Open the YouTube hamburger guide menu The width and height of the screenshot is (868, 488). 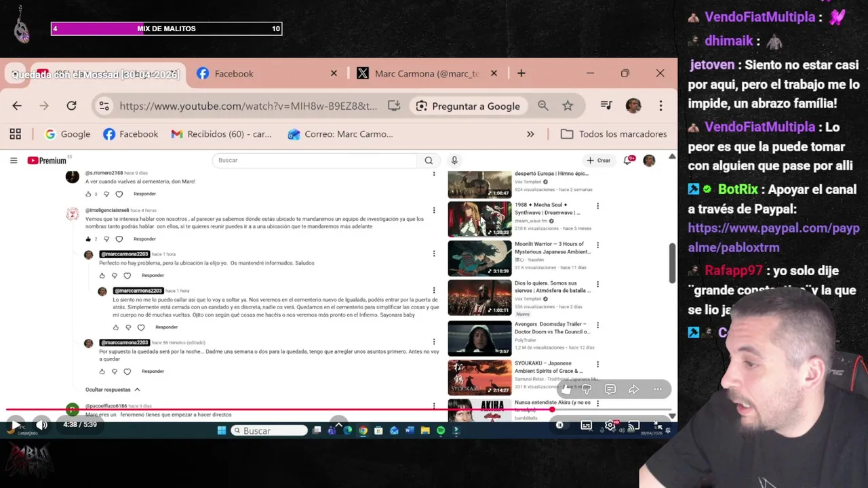point(14,161)
